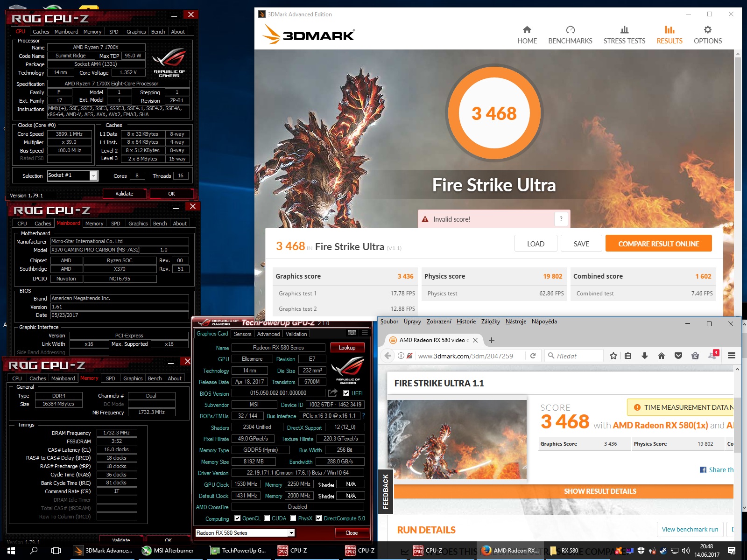Click the BIOS export share icon in GPU-Z
The height and width of the screenshot is (560, 747).
tap(332, 393)
